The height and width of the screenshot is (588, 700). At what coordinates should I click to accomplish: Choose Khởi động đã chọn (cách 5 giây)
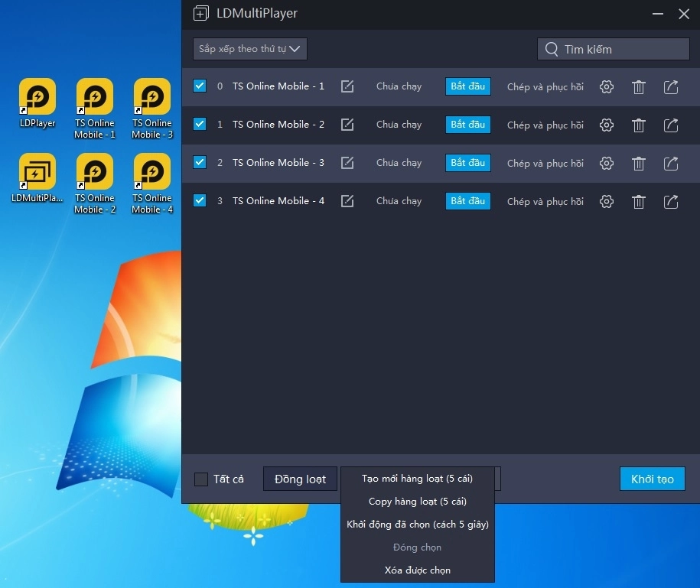418,525
